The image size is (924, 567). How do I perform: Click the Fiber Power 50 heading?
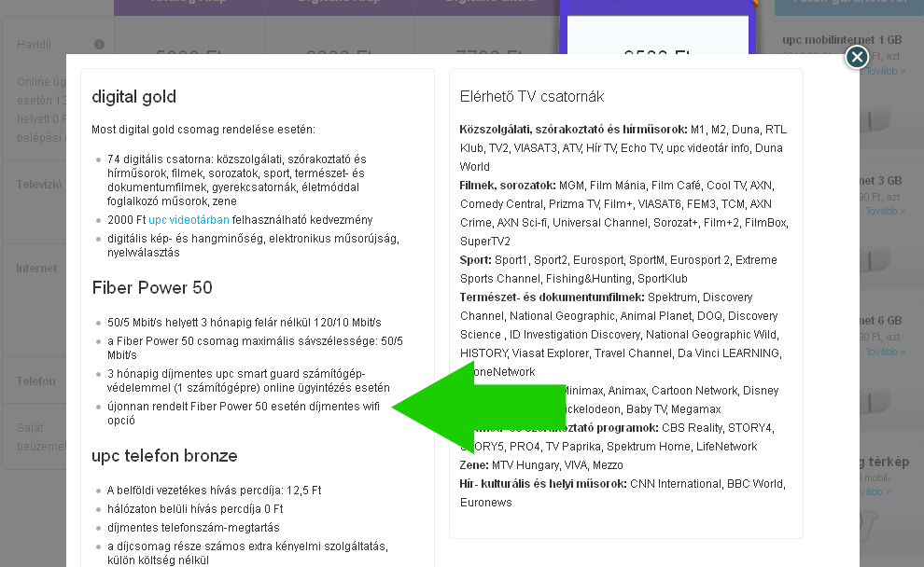(152, 287)
